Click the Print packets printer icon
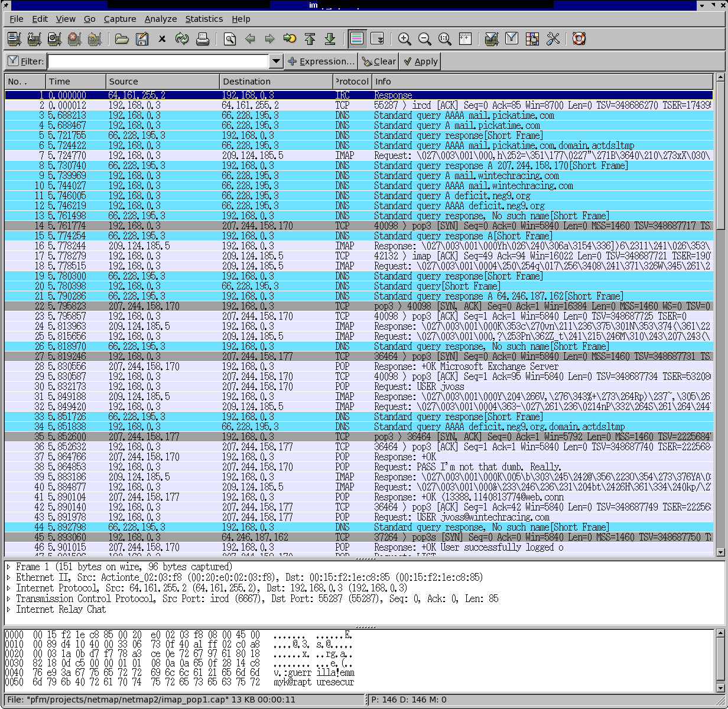Viewport: 728px width, 709px height. (203, 39)
